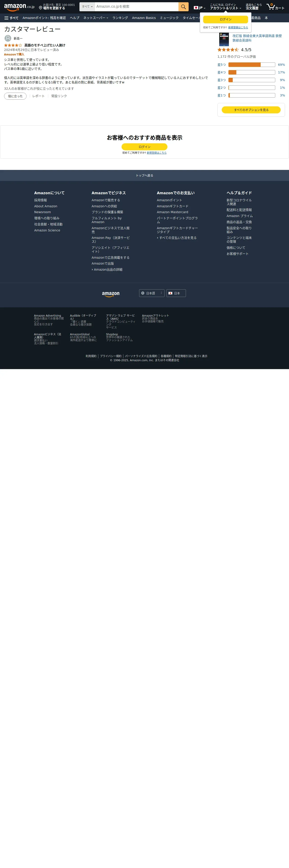Click reviewer 新高一 avatar icon
Viewport: 289px width, 868px height.
tap(8, 38)
